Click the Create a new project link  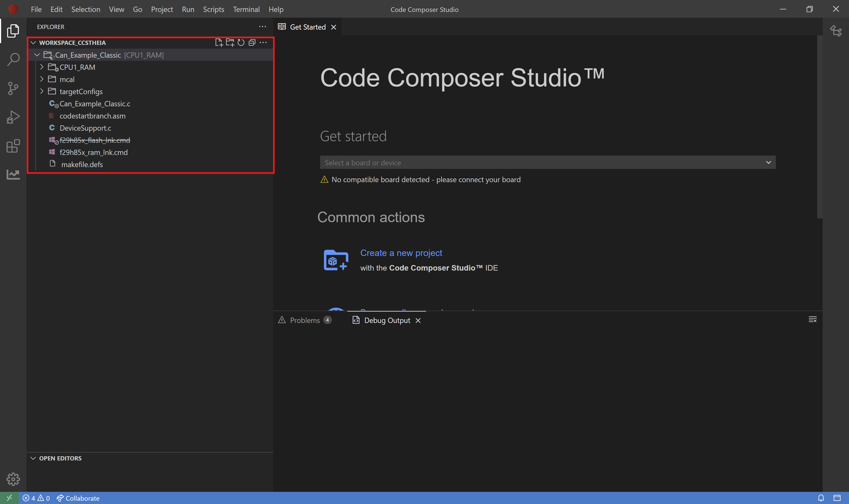click(x=401, y=253)
